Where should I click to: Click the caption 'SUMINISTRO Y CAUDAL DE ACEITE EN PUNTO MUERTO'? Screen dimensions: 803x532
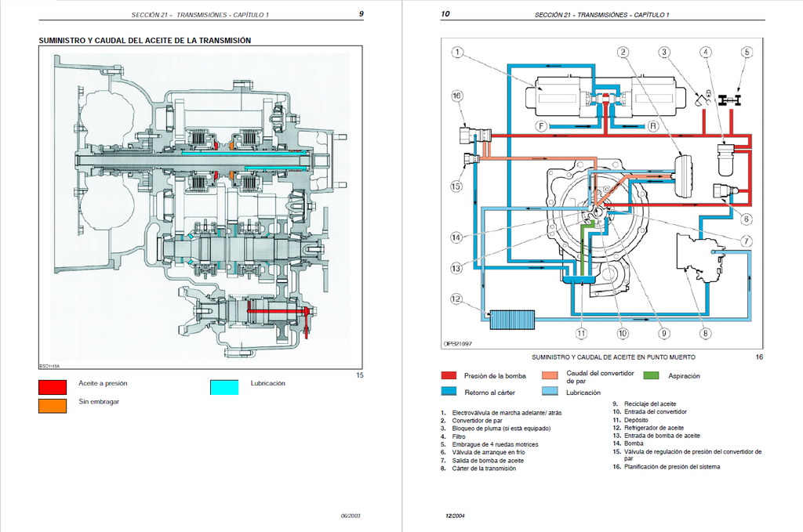pos(613,357)
